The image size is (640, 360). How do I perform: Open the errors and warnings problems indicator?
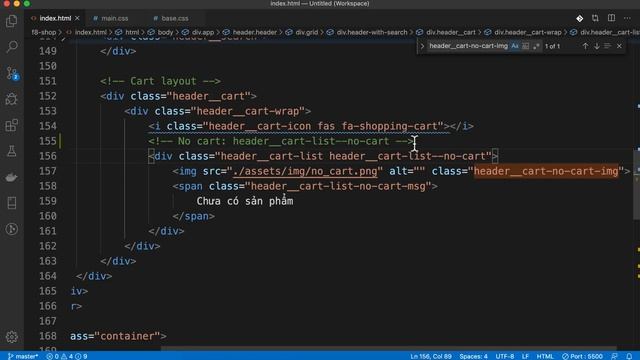[x=67, y=356]
